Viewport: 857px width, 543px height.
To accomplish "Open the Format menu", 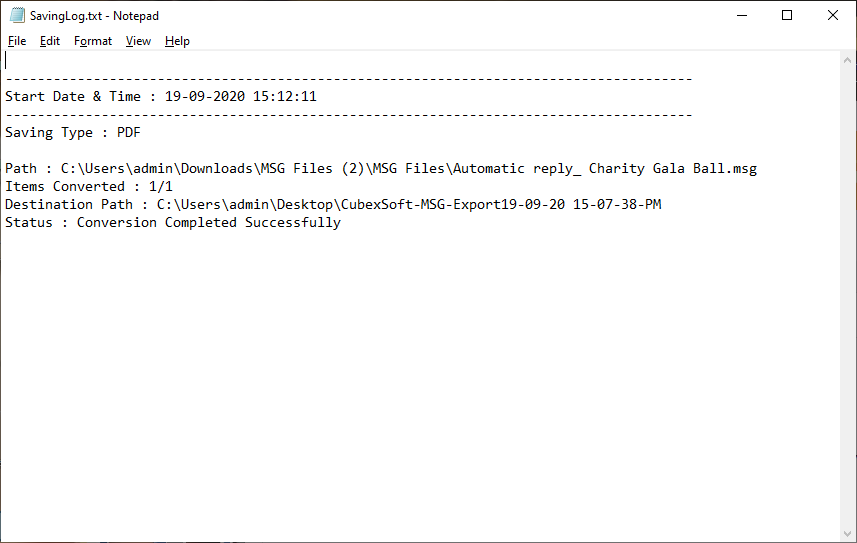I will (x=93, y=41).
